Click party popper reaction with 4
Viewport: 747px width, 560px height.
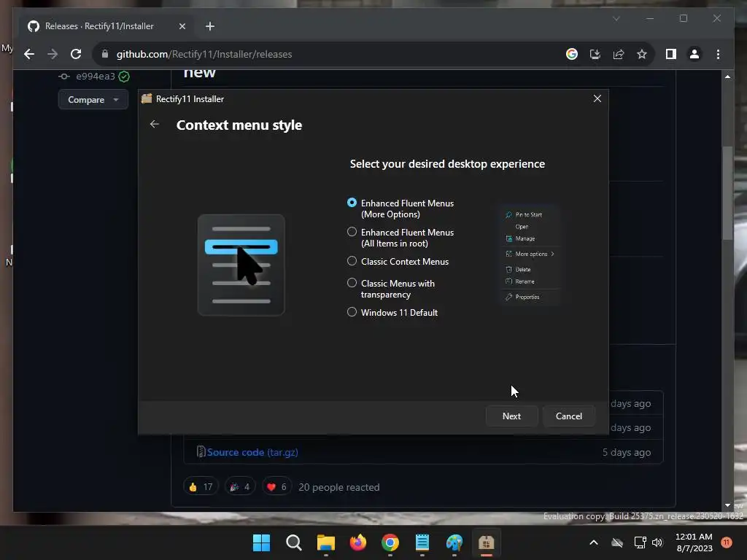click(x=240, y=486)
